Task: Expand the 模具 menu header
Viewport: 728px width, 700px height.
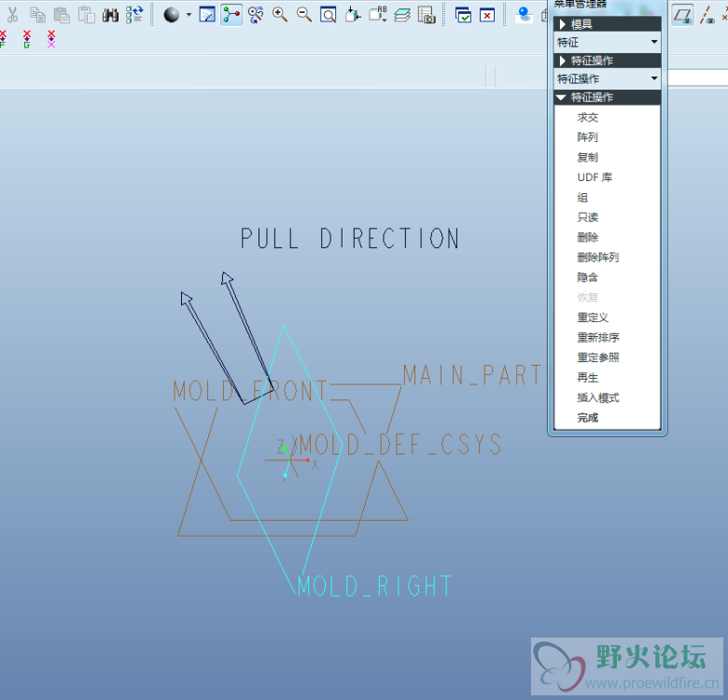Action: [x=608, y=23]
